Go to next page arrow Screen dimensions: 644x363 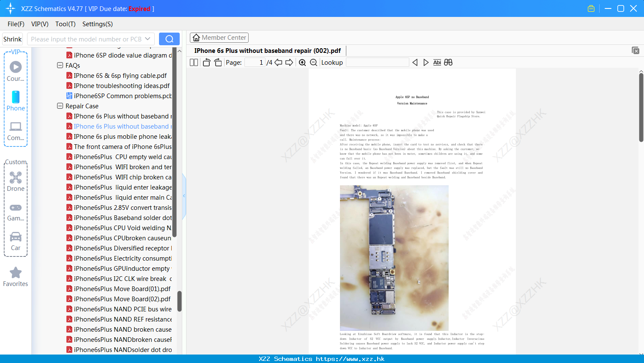(x=289, y=63)
